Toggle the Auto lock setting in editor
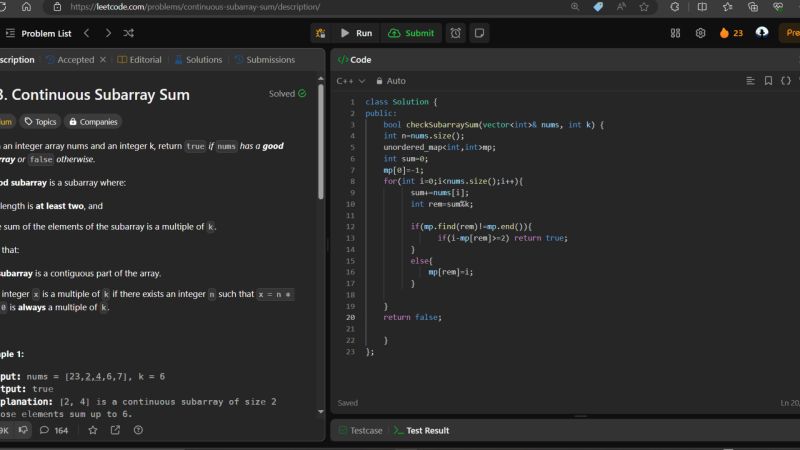This screenshot has height=450, width=800. coord(391,81)
